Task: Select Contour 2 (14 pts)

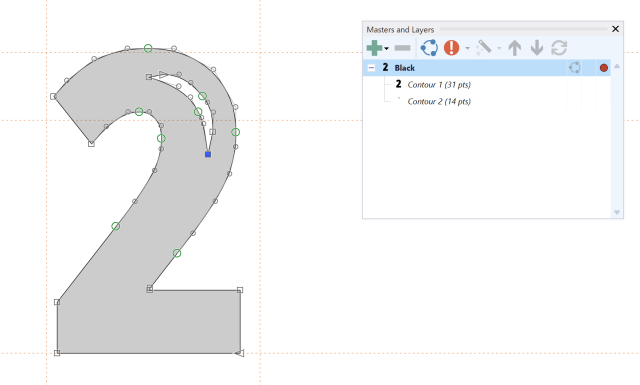Action: point(439,102)
